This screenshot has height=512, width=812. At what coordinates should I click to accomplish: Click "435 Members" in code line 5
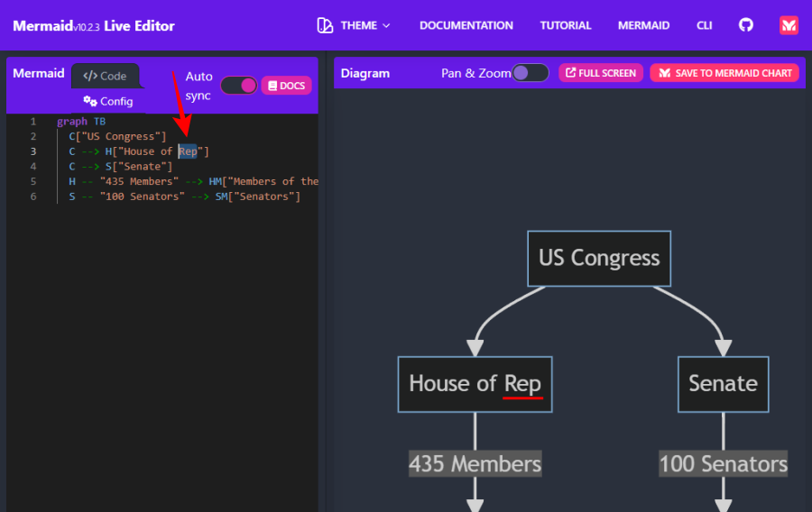(x=139, y=181)
